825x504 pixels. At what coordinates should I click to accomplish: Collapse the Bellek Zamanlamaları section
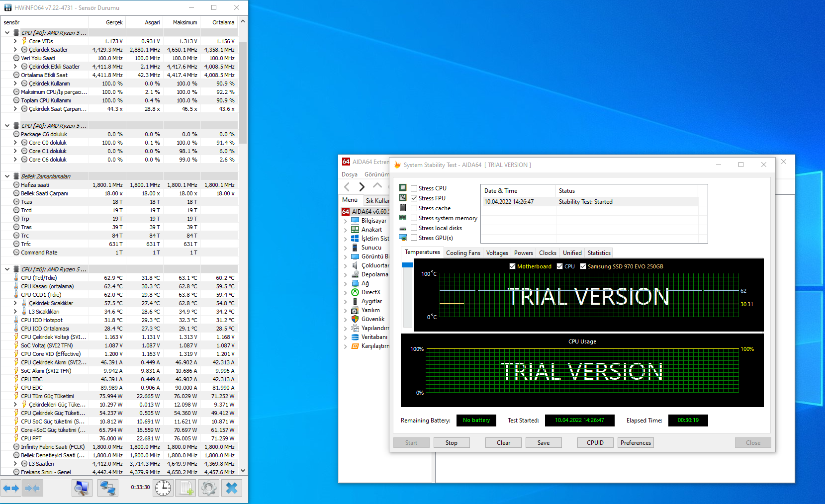7,176
